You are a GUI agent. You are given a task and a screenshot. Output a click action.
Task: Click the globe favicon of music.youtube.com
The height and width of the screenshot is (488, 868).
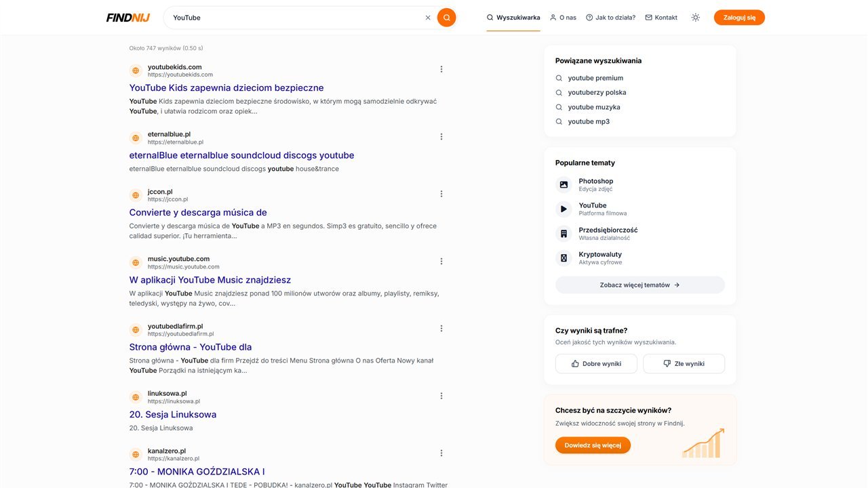click(136, 262)
